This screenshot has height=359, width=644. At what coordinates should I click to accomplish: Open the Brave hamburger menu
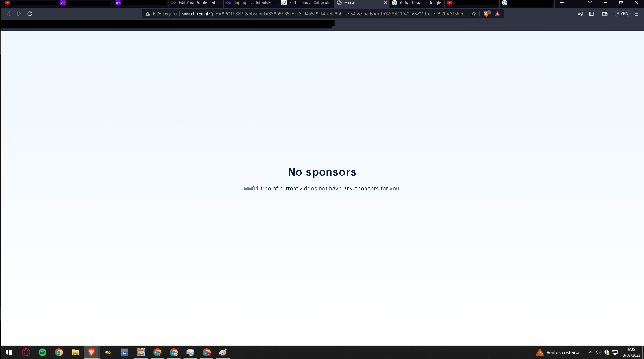[x=637, y=14]
